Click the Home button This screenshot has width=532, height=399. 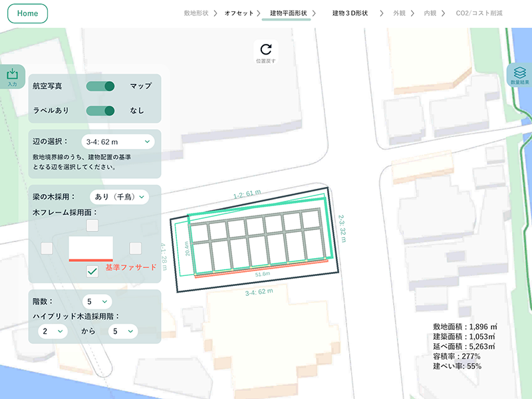click(28, 13)
